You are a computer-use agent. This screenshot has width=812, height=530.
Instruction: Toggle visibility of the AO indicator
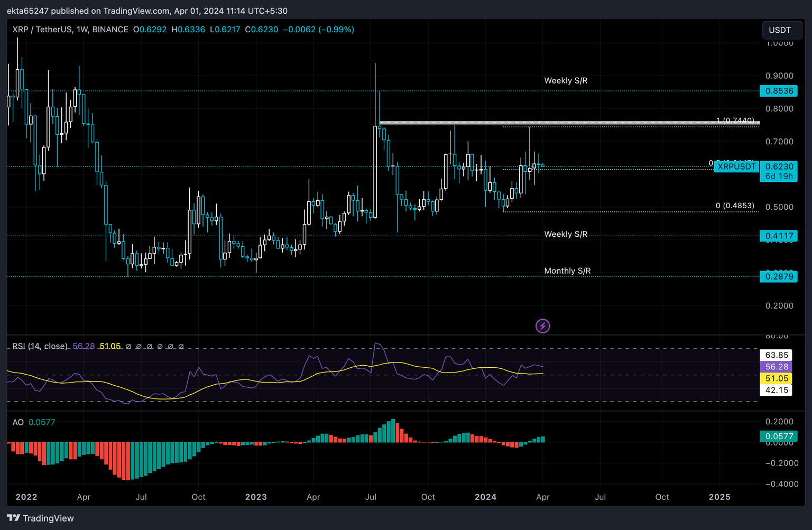19,422
